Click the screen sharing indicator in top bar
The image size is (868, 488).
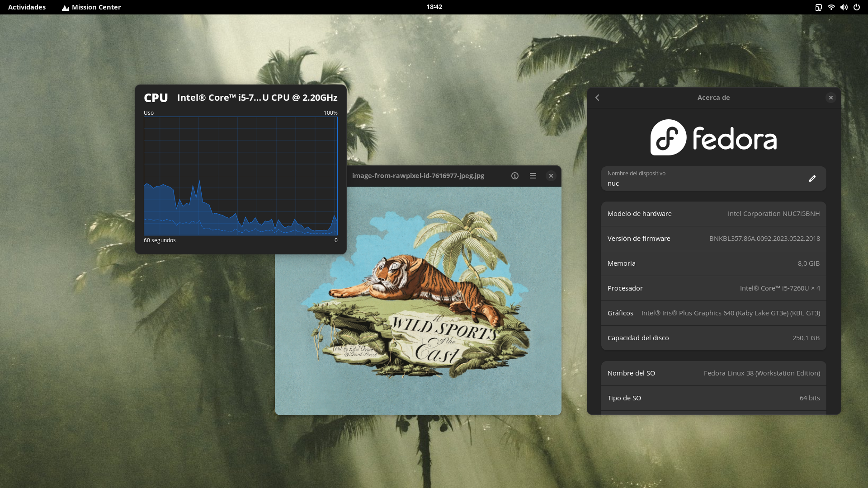[818, 7]
